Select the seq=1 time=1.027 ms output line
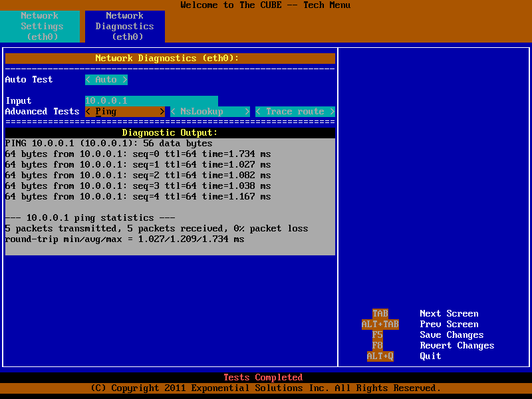 tap(138, 164)
